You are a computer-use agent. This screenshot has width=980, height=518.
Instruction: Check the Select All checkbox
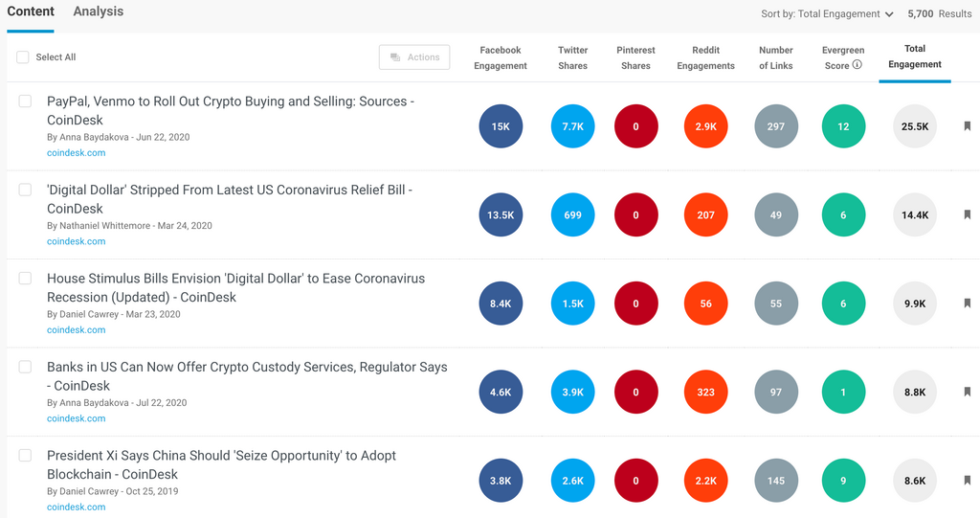click(23, 57)
